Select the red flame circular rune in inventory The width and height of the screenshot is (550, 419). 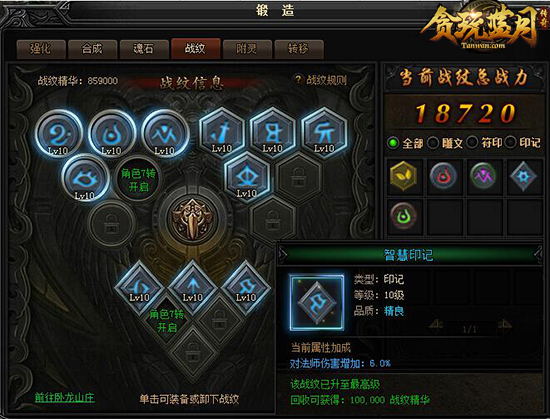point(443,176)
